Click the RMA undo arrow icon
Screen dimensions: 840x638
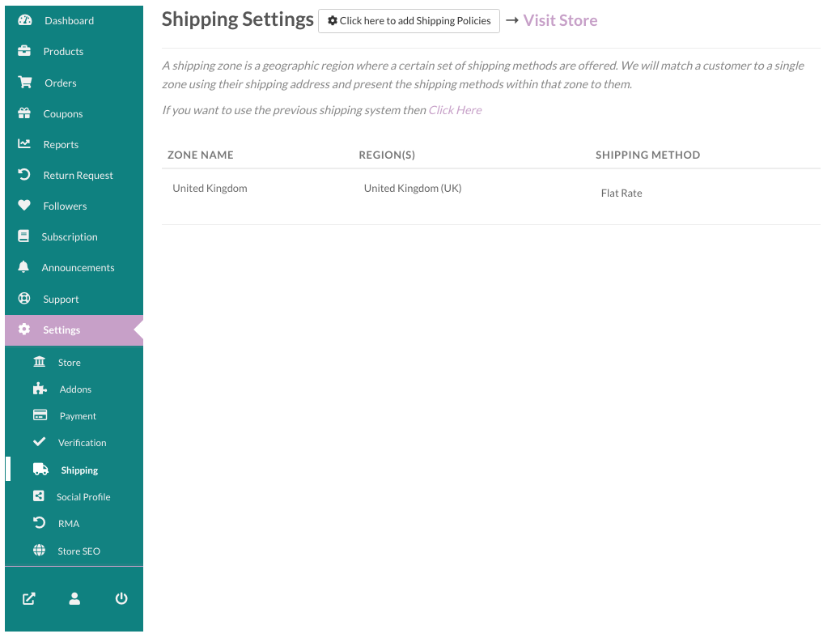click(x=39, y=523)
